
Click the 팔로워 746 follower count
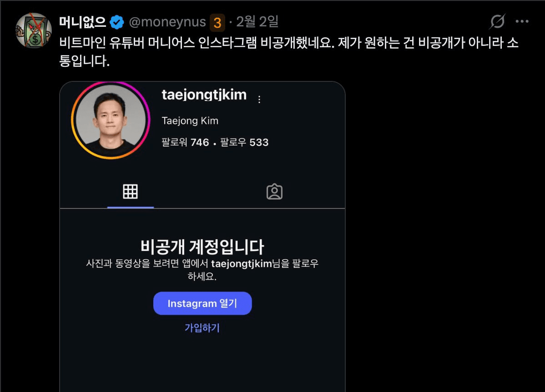[185, 142]
